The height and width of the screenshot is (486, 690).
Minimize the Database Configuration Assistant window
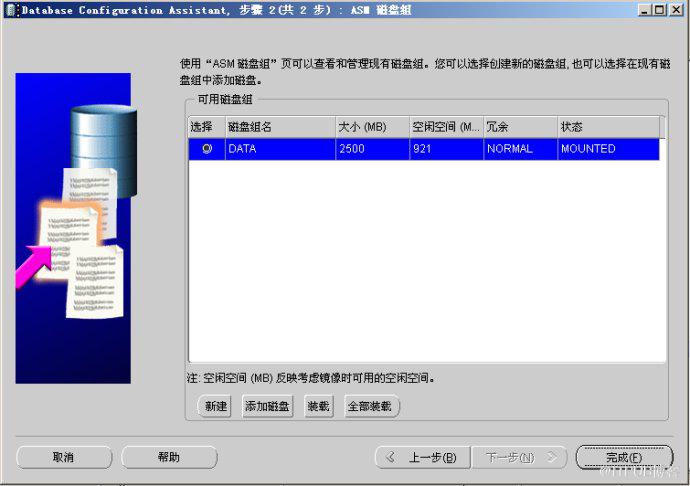(645, 10)
